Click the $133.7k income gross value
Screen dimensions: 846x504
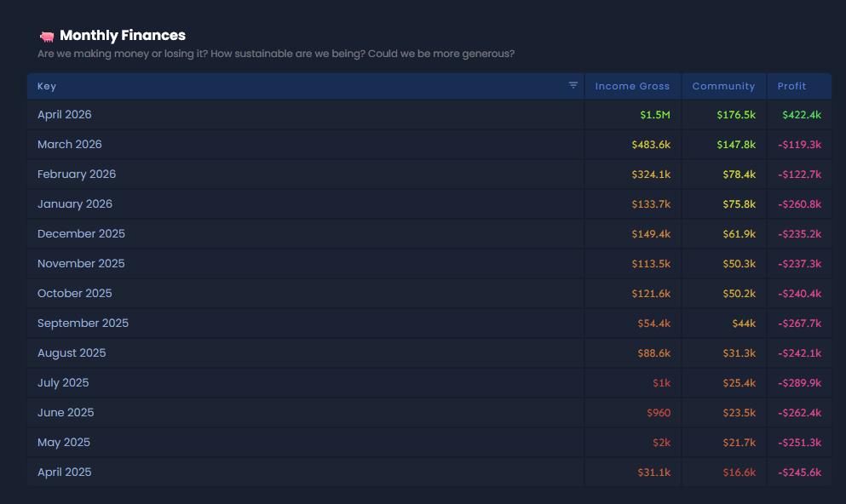pyautogui.click(x=651, y=204)
